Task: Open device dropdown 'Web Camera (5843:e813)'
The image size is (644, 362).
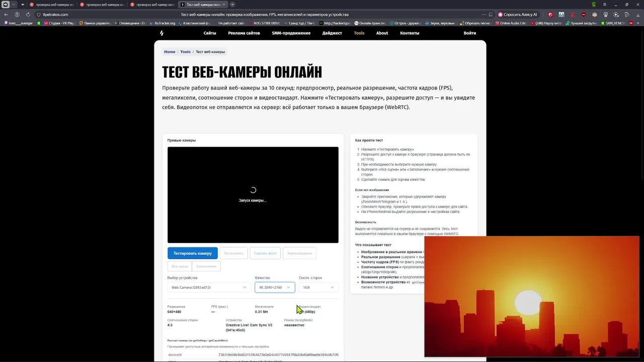Action: tap(209, 288)
